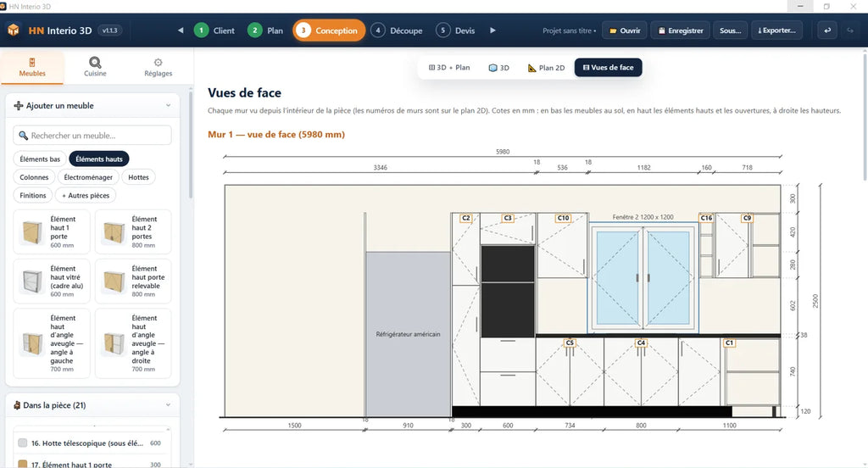
Task: Open Réglages gear icon tab
Action: click(158, 63)
